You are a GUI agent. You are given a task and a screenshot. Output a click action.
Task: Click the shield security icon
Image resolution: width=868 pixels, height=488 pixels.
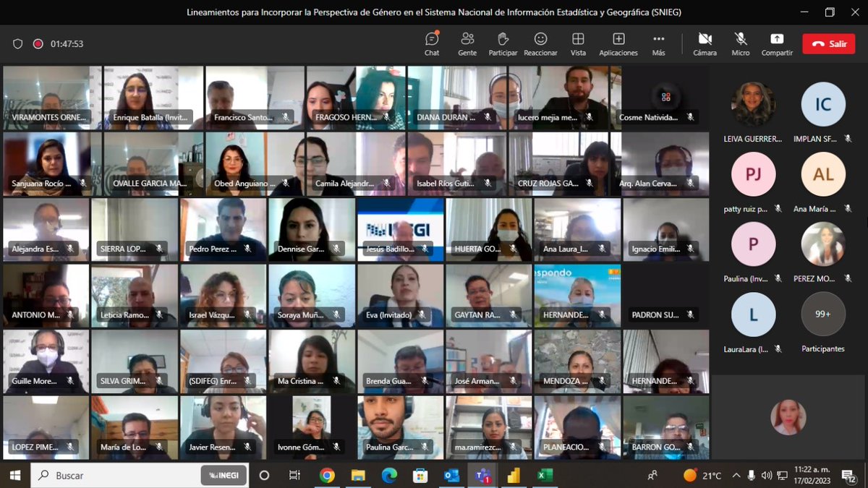[18, 44]
